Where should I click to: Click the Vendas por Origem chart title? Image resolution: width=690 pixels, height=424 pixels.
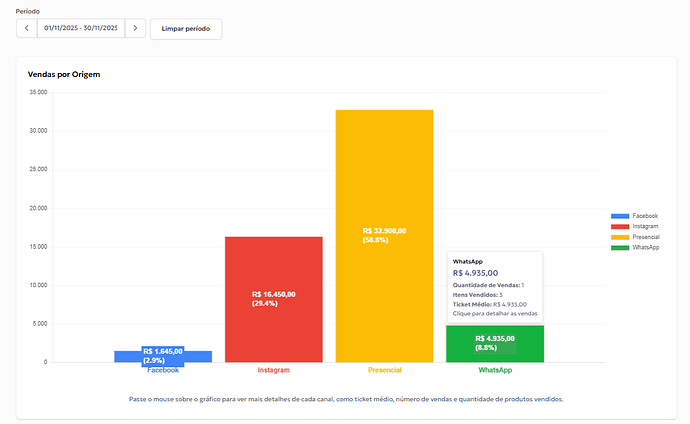[x=64, y=74]
